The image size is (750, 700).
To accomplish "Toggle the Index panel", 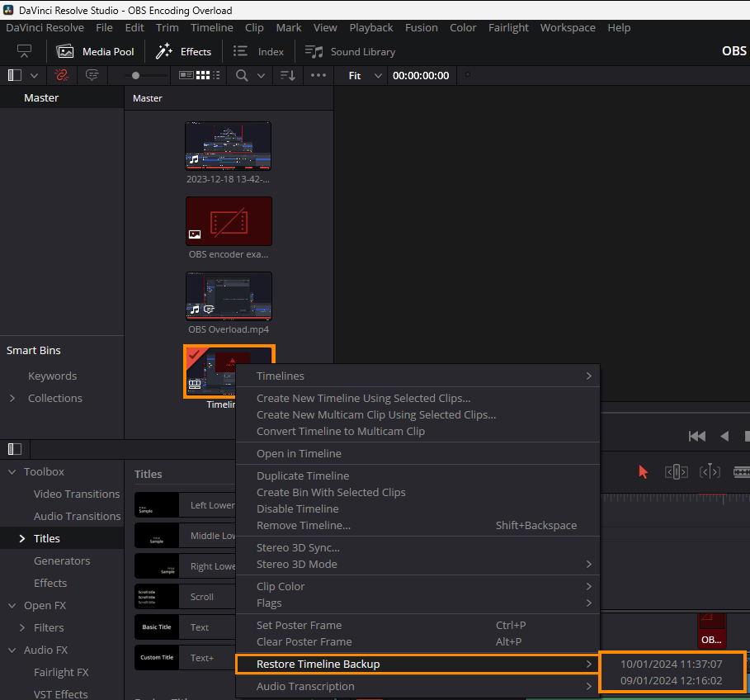I will pyautogui.click(x=258, y=52).
